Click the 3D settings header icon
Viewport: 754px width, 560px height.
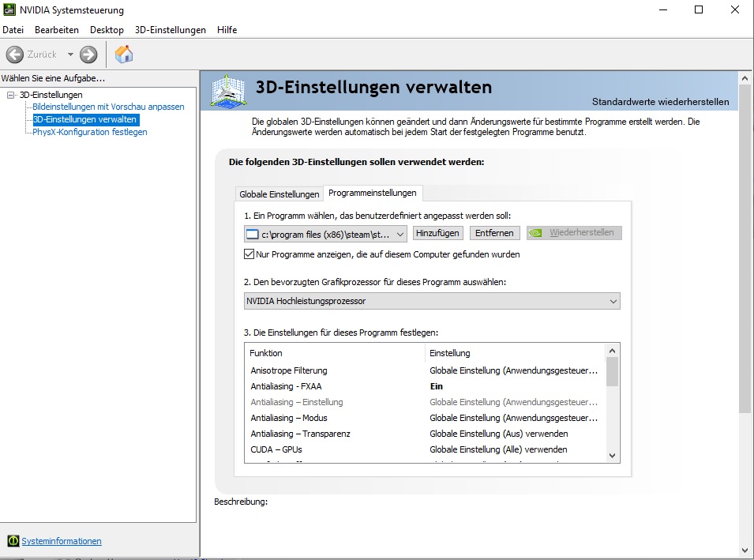tap(229, 90)
